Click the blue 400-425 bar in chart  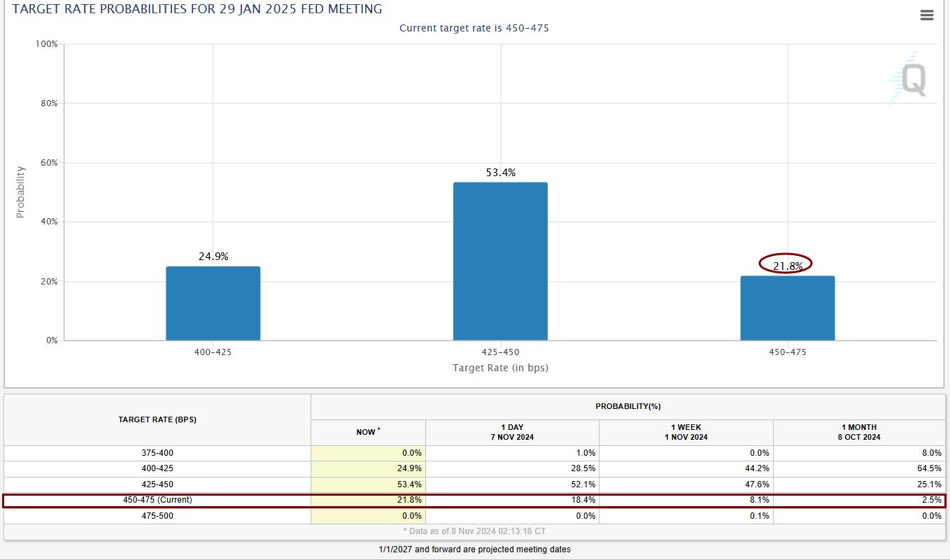[x=213, y=303]
